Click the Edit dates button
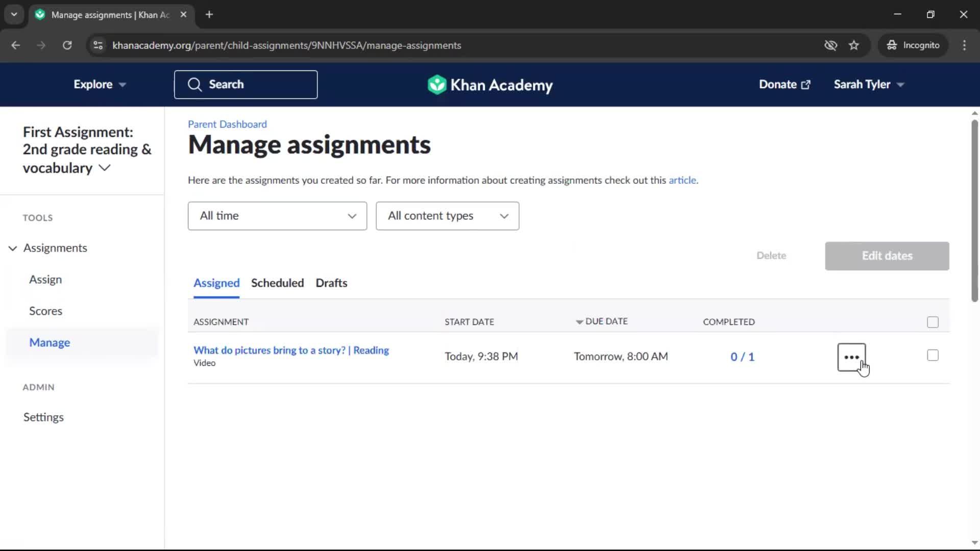The image size is (980, 551). tap(887, 256)
